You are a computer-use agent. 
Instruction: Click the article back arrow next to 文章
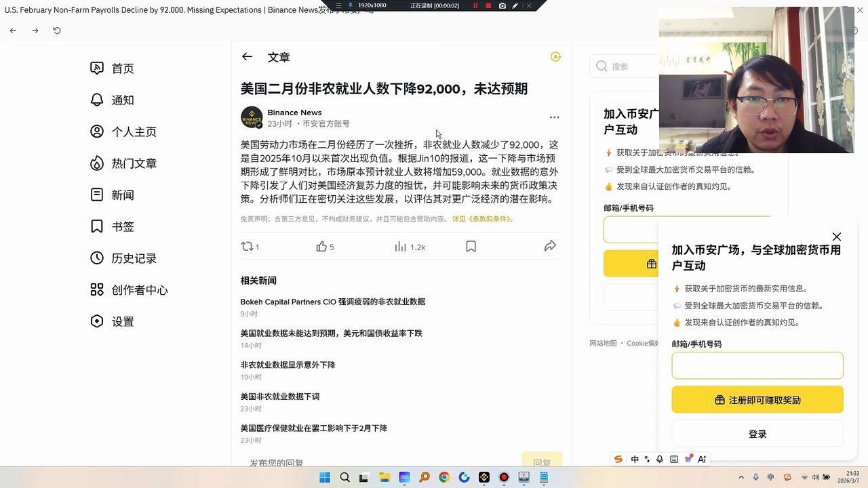[x=247, y=57]
